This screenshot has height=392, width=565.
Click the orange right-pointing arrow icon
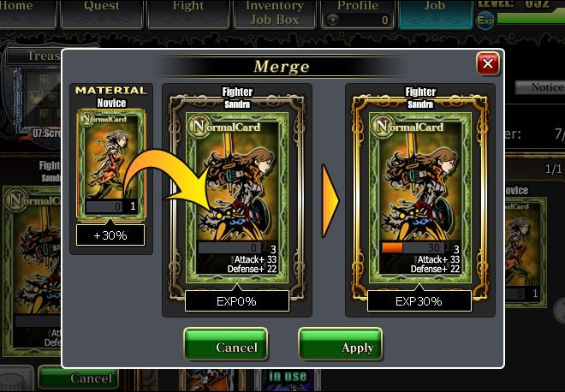[330, 200]
